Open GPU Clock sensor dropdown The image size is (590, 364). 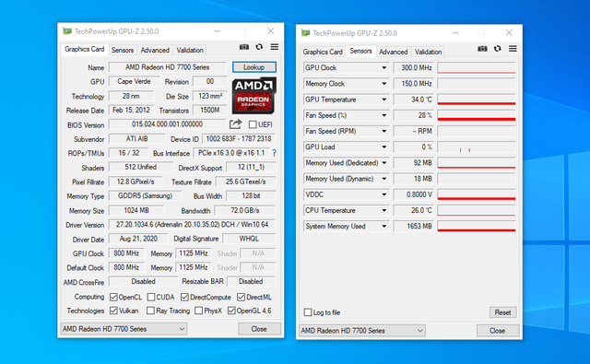(x=383, y=68)
